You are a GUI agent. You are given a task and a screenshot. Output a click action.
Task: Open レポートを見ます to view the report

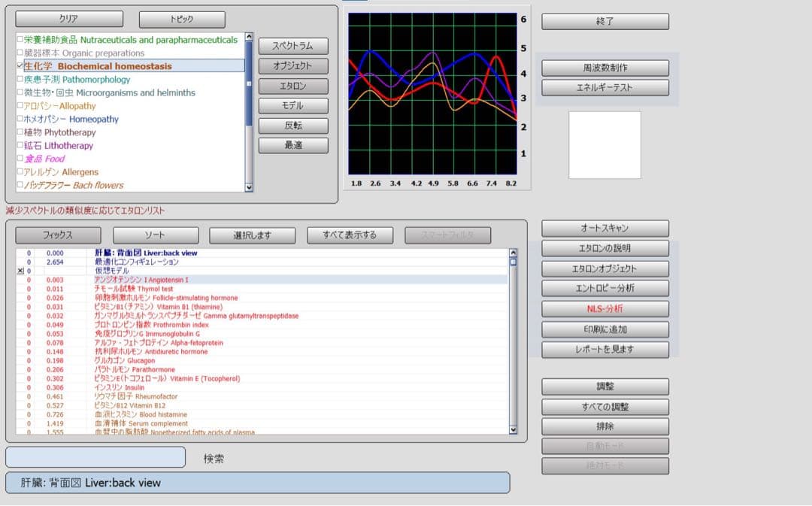click(x=604, y=350)
